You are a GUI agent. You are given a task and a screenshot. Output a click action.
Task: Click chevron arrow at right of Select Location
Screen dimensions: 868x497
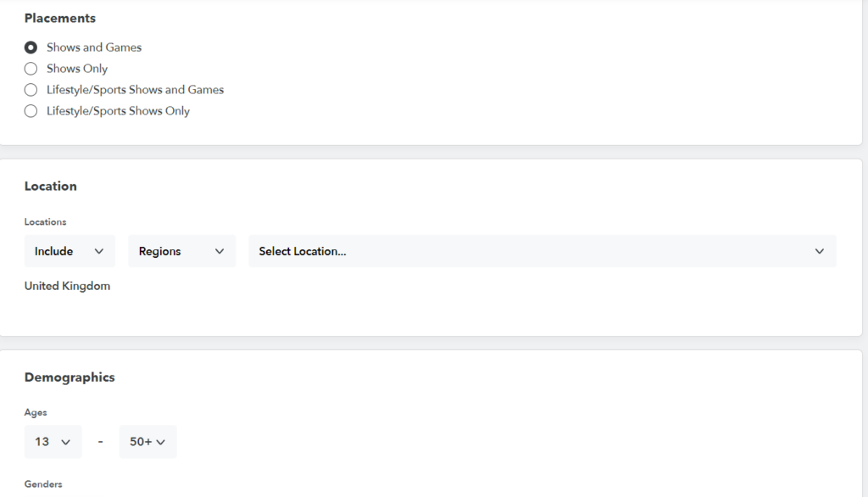819,251
